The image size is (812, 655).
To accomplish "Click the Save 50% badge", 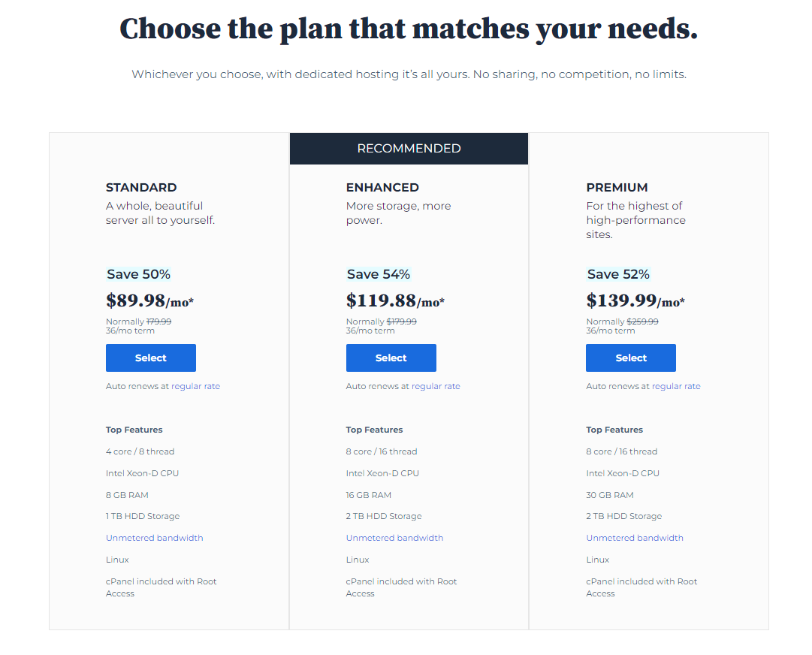I will [138, 274].
